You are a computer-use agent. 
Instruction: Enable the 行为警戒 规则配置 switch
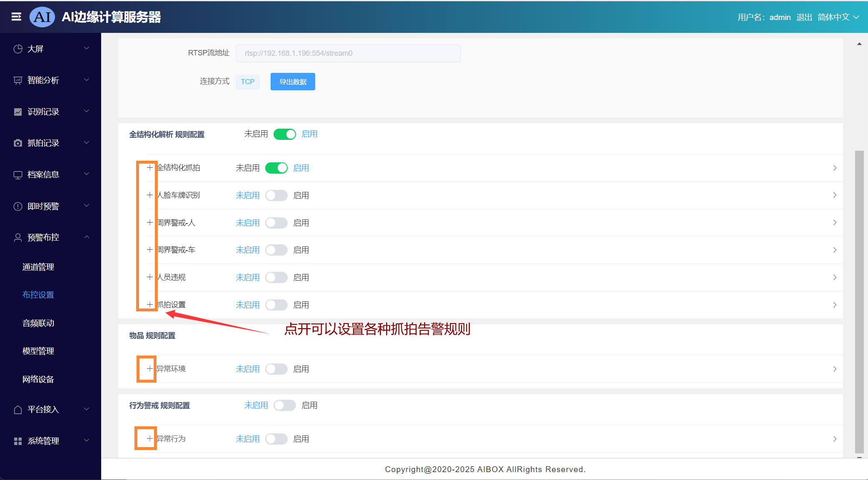285,405
